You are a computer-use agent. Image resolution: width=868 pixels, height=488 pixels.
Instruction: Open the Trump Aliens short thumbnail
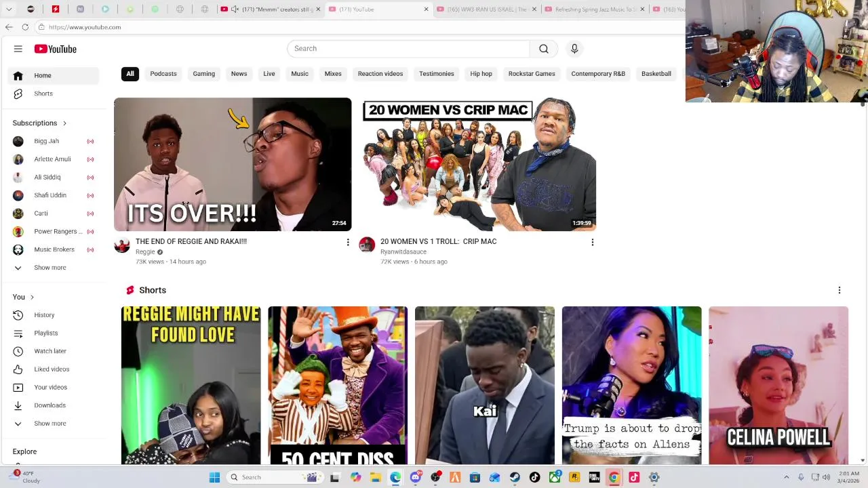[x=632, y=385]
